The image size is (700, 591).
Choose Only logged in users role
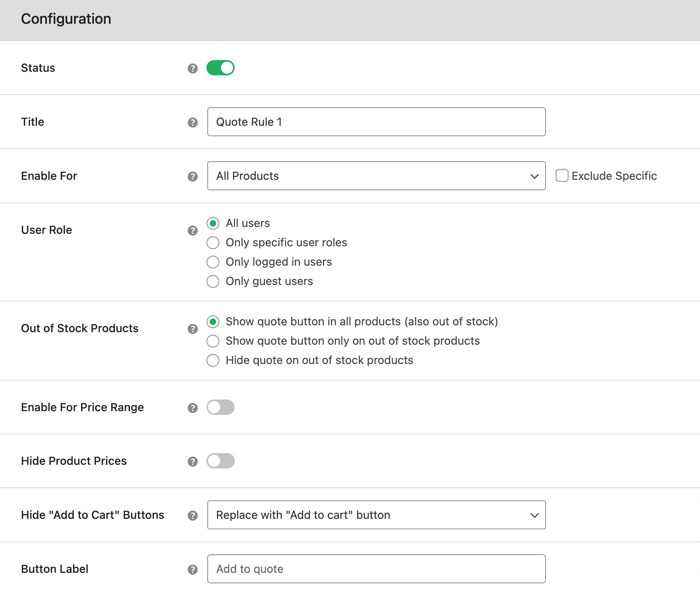[x=213, y=262]
